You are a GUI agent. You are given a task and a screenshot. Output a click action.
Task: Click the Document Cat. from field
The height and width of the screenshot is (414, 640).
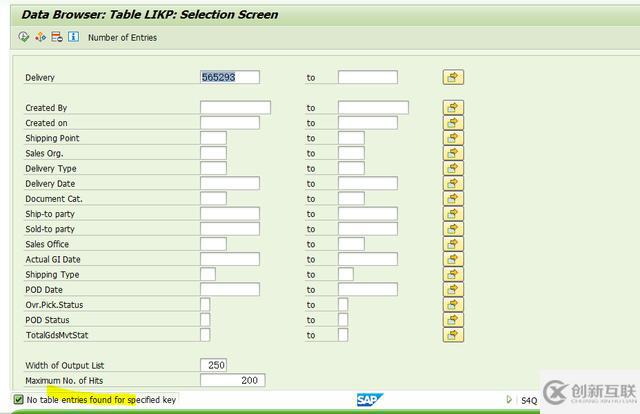(213, 198)
